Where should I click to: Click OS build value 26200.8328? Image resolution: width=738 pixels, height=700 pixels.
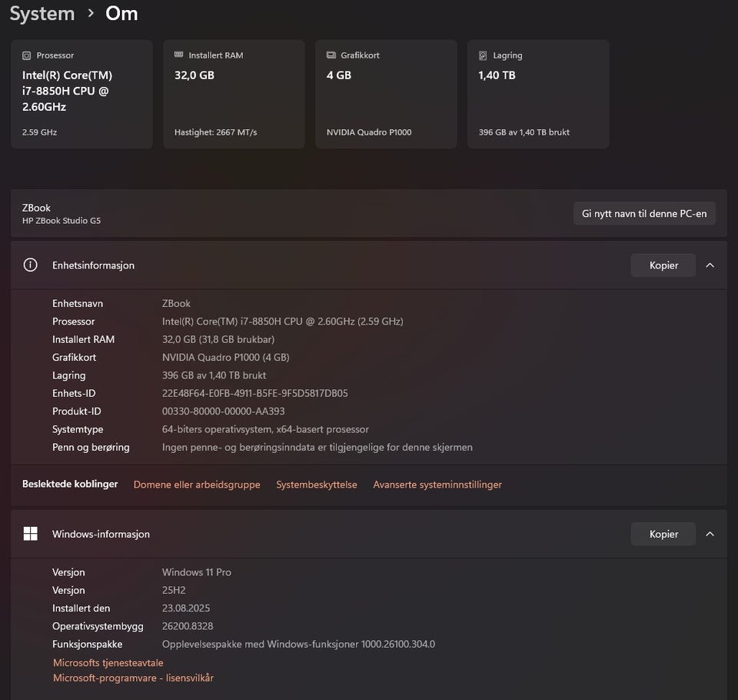(x=188, y=626)
